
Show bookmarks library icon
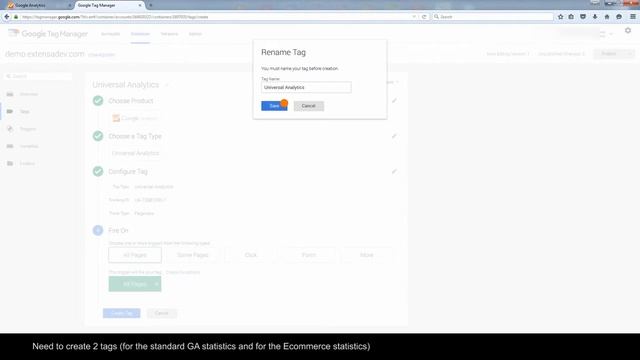(571, 17)
